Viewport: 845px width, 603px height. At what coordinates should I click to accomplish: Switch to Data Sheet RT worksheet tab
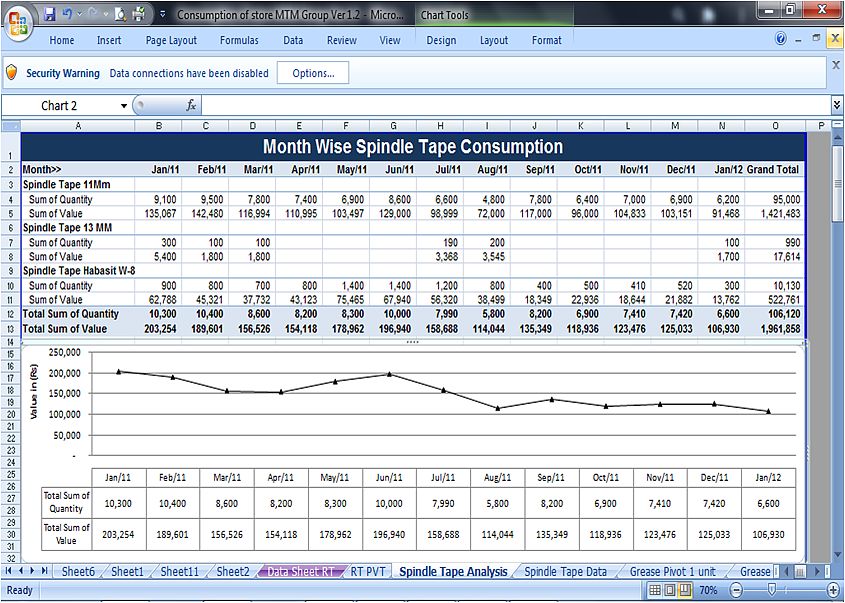[x=301, y=571]
